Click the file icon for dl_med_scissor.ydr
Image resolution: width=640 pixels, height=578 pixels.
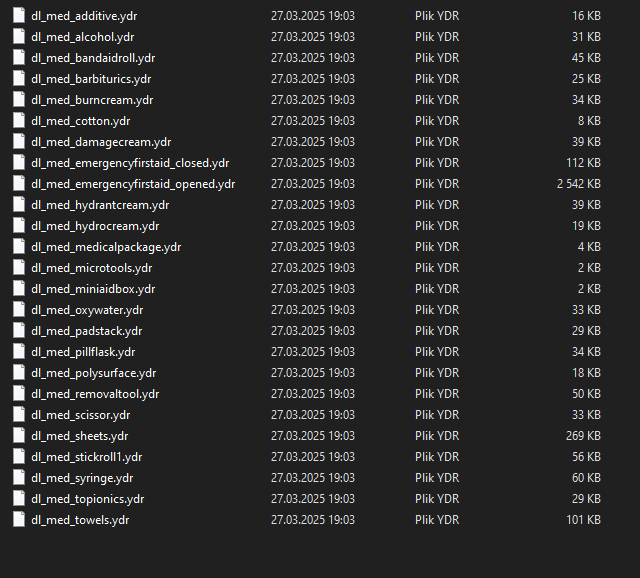(19, 415)
